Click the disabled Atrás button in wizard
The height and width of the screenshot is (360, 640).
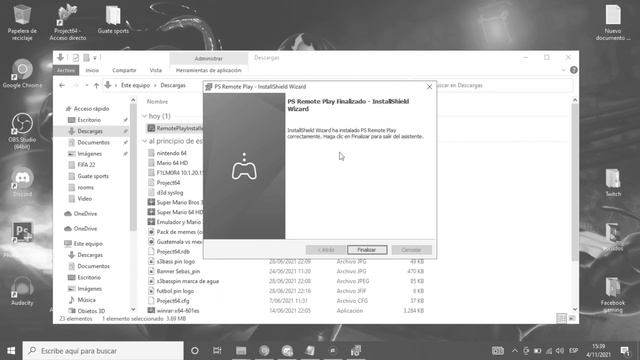[325, 250]
